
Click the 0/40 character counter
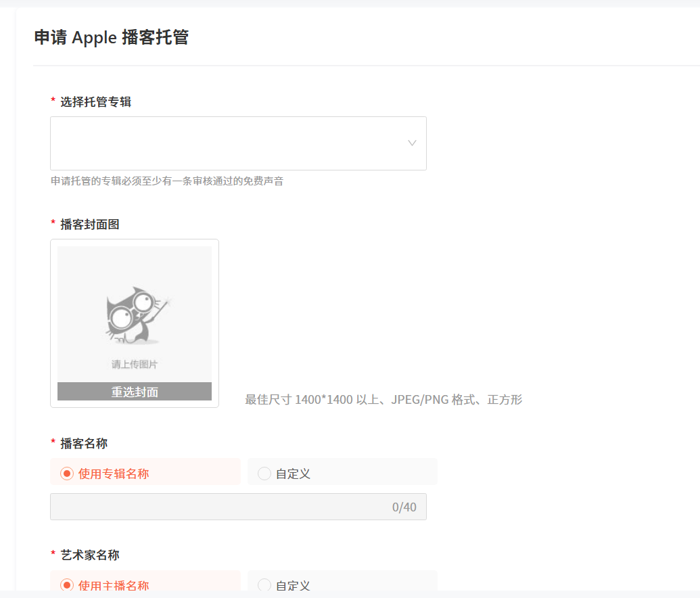point(404,507)
